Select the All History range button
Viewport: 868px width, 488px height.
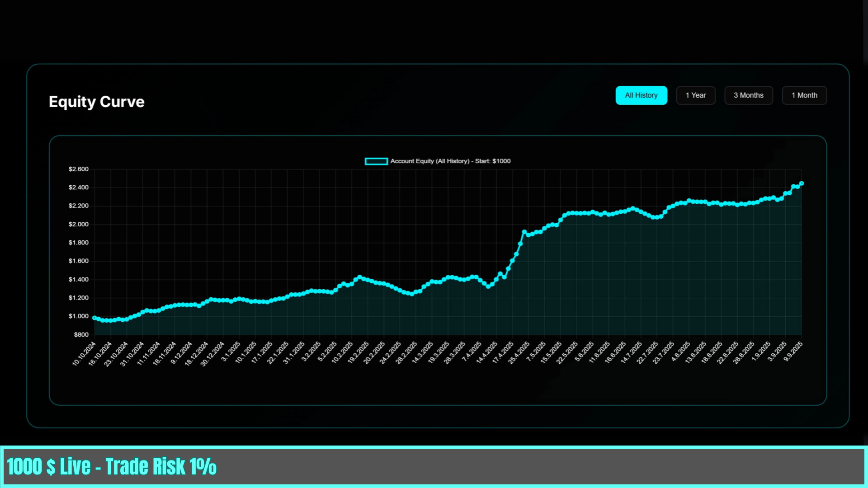(x=641, y=95)
